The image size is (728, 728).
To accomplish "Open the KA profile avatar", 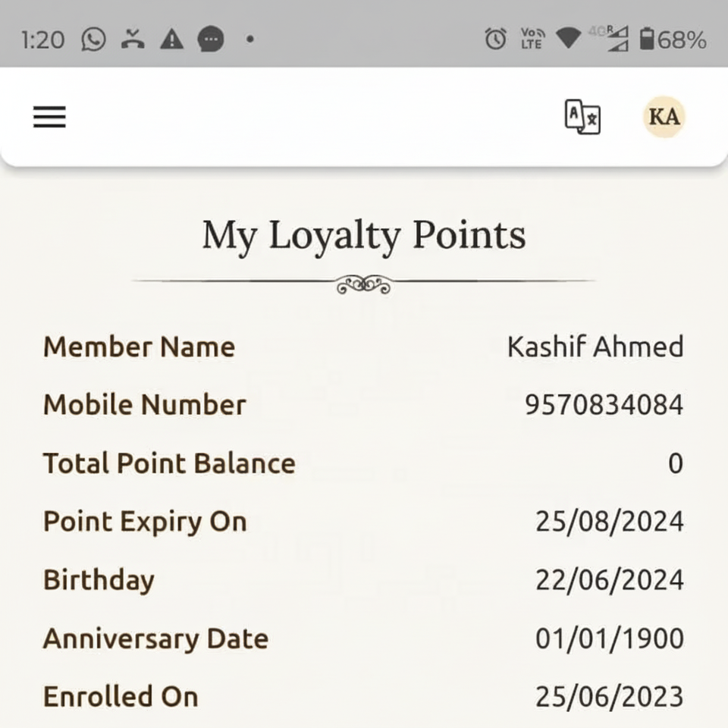I will tap(664, 117).
